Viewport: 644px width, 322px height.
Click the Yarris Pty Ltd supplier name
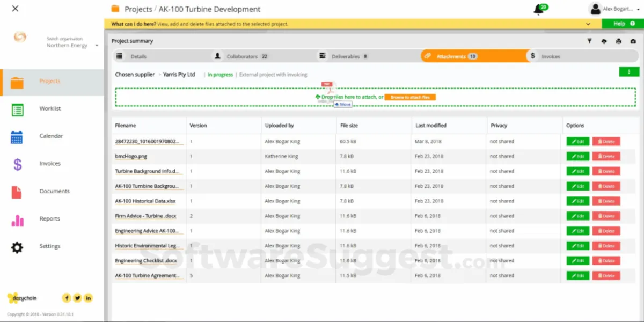[x=179, y=75]
